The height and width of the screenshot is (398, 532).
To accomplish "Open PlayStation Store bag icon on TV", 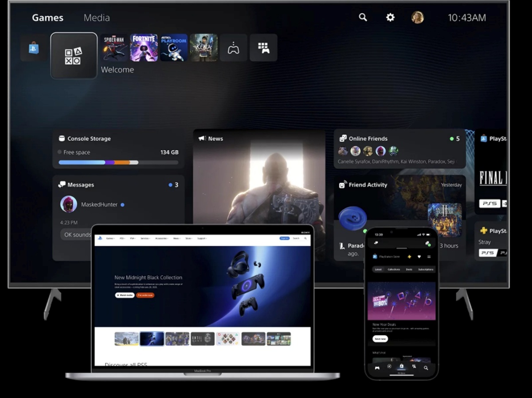I will (34, 47).
